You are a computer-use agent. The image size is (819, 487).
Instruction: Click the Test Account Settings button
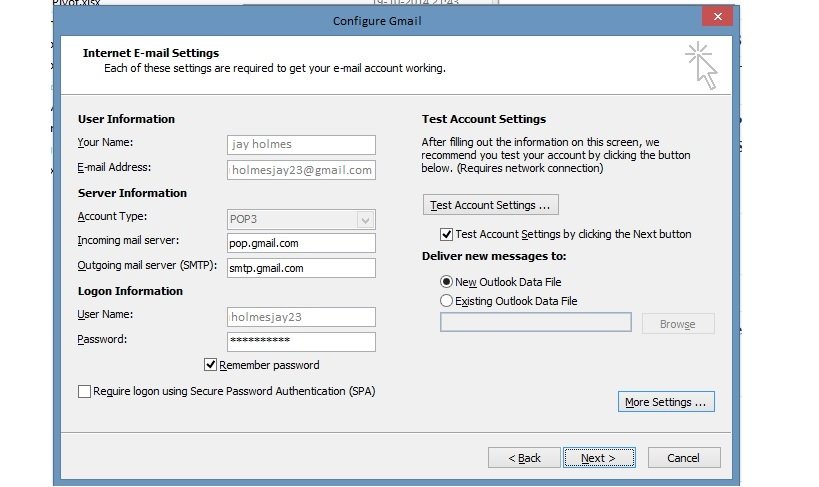490,205
